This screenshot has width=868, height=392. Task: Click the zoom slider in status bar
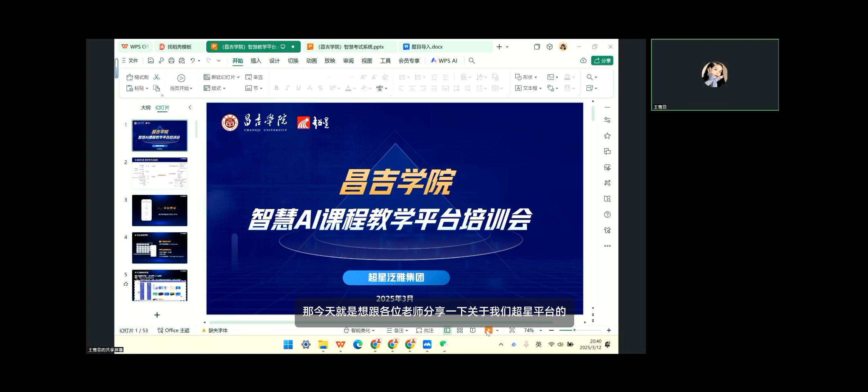pyautogui.click(x=580, y=330)
